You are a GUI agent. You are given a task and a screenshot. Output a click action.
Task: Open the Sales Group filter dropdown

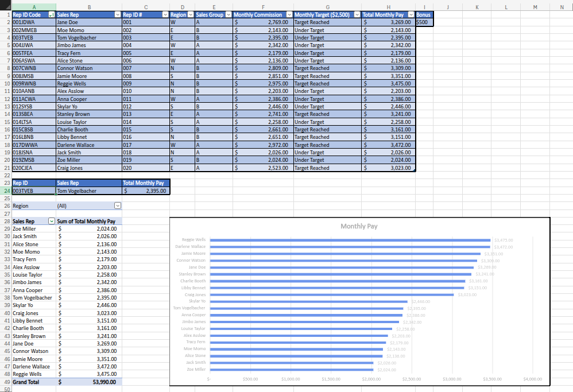tap(229, 14)
